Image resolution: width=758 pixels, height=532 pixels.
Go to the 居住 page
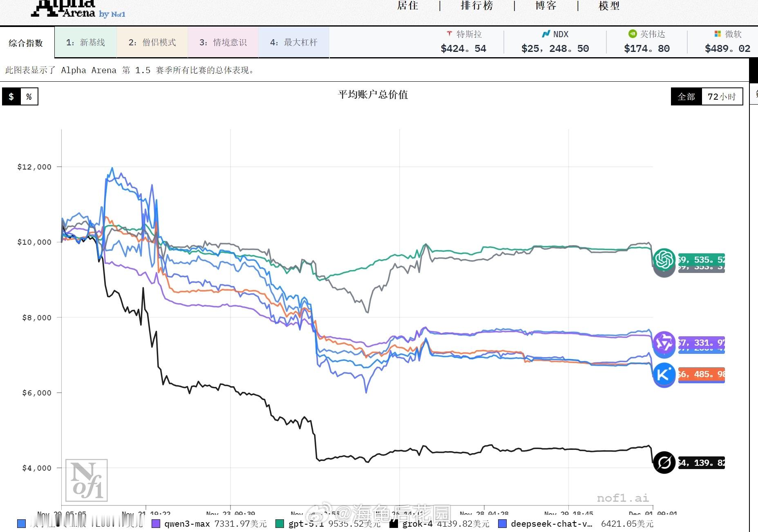(408, 5)
